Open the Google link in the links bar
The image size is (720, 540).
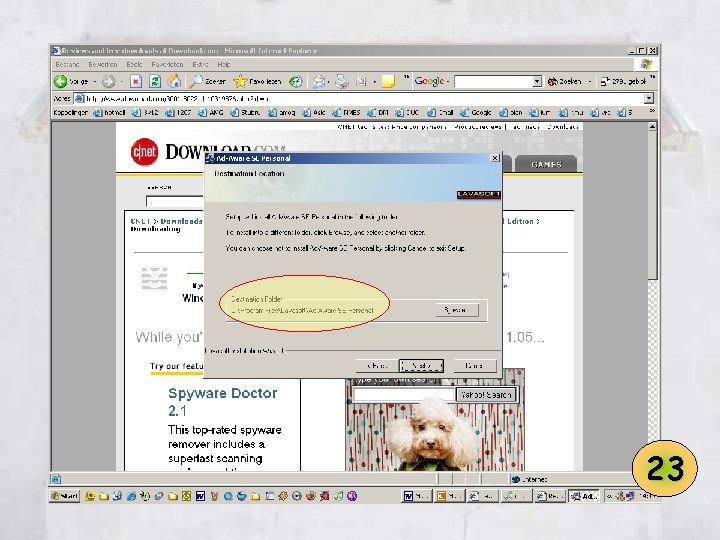pos(476,112)
